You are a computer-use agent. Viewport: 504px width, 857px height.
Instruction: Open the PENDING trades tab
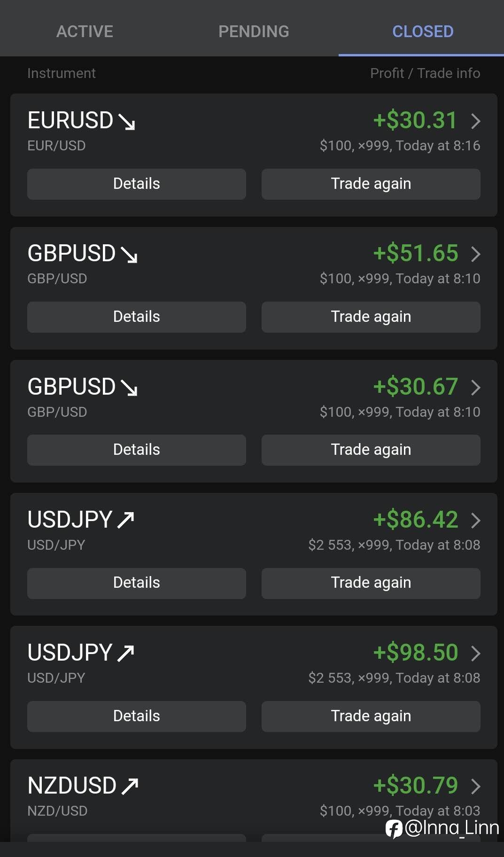click(x=254, y=31)
